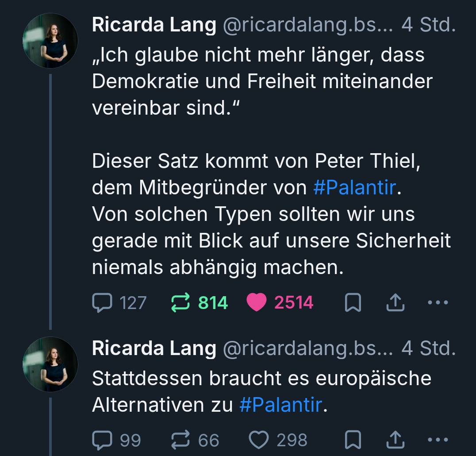Open more options for the second post

(x=438, y=441)
